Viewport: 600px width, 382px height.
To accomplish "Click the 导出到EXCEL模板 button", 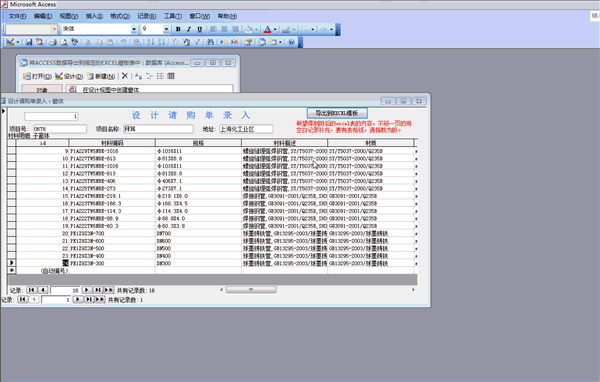I will tap(337, 113).
